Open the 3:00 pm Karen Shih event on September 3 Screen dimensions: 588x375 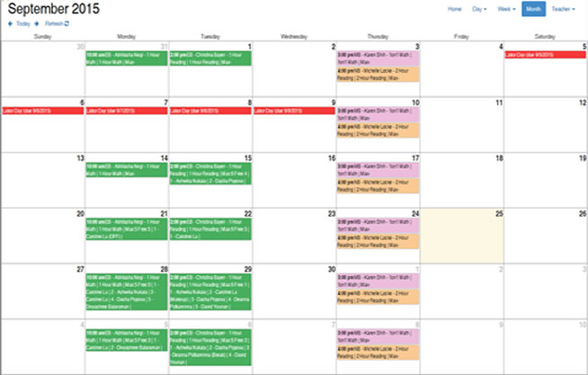point(378,58)
